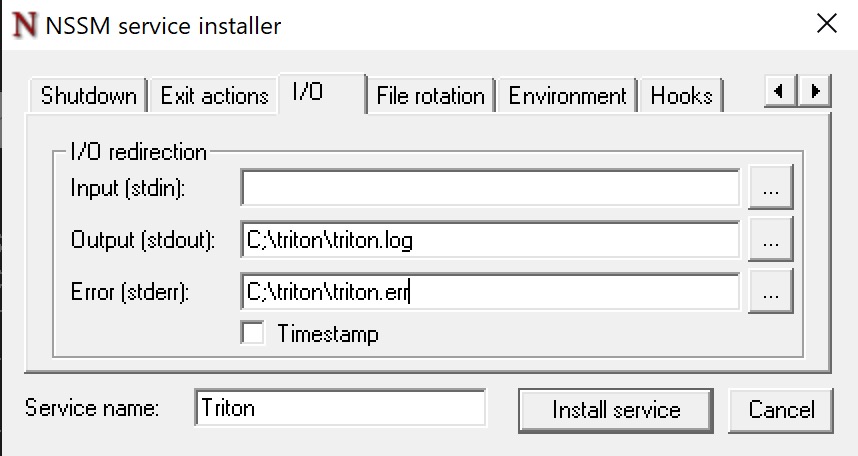Image resolution: width=858 pixels, height=456 pixels.
Task: Click the Input (stdin) path field
Action: pos(489,187)
